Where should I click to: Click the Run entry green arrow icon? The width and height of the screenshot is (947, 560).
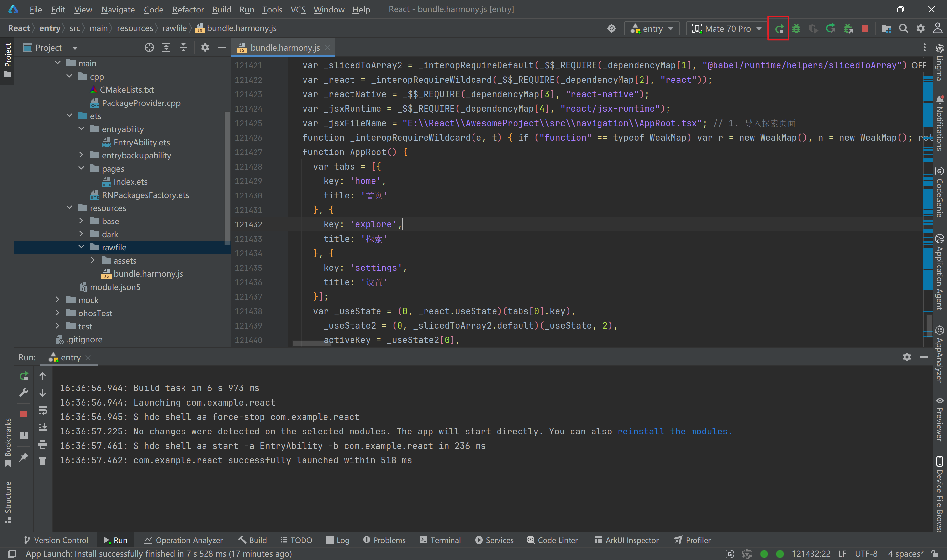(779, 28)
